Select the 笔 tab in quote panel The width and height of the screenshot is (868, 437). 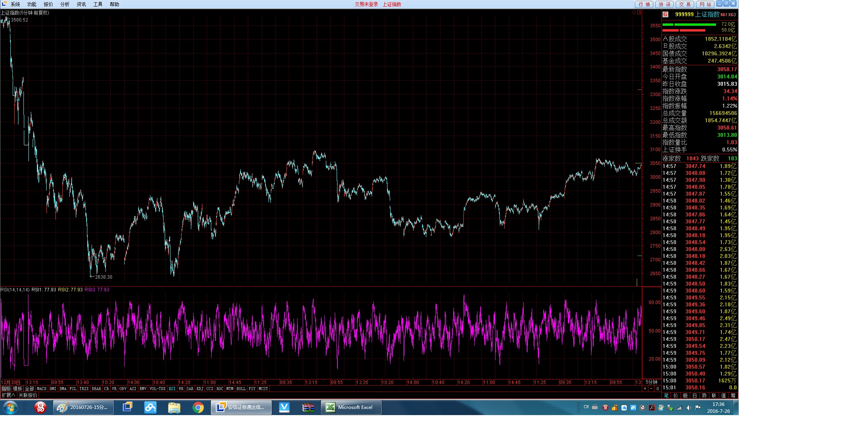666,395
